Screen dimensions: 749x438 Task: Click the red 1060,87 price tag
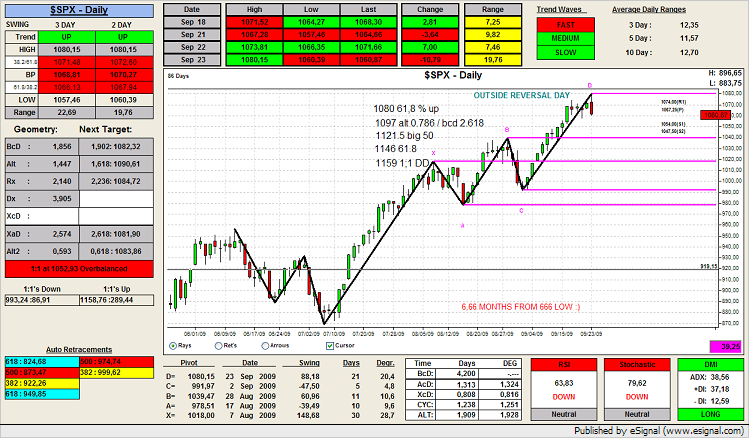[715, 115]
